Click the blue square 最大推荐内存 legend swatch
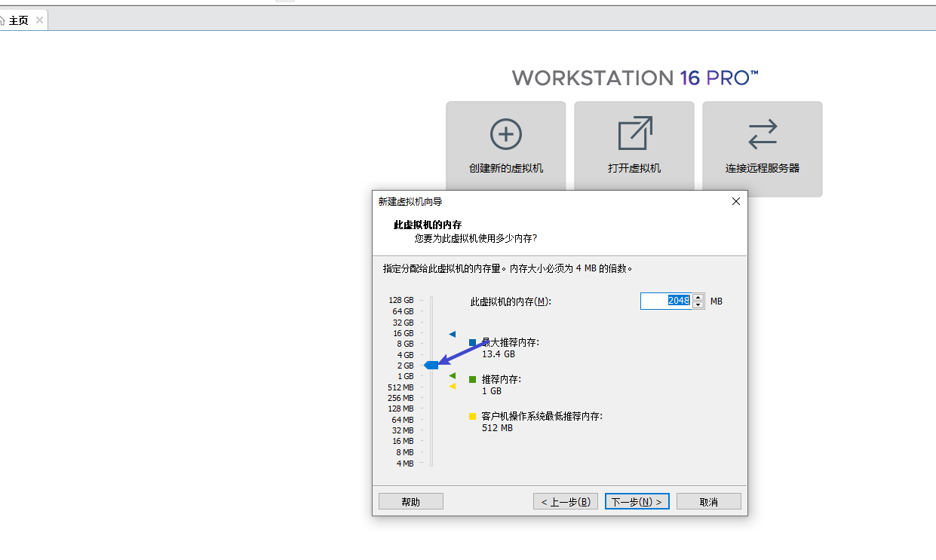Image resolution: width=936 pixels, height=560 pixels. click(473, 343)
